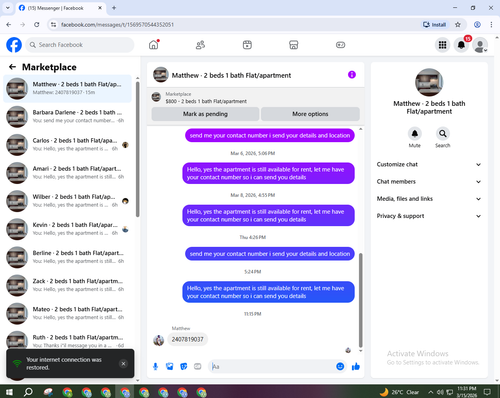Viewport: 500px width, 398px height.
Task: Click the chat messages scrollbar
Action: coord(360,300)
